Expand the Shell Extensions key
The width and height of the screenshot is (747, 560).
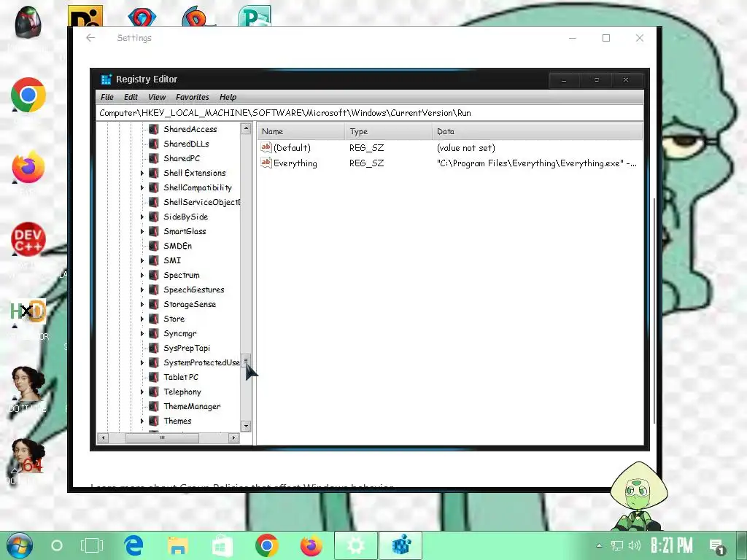(x=142, y=174)
